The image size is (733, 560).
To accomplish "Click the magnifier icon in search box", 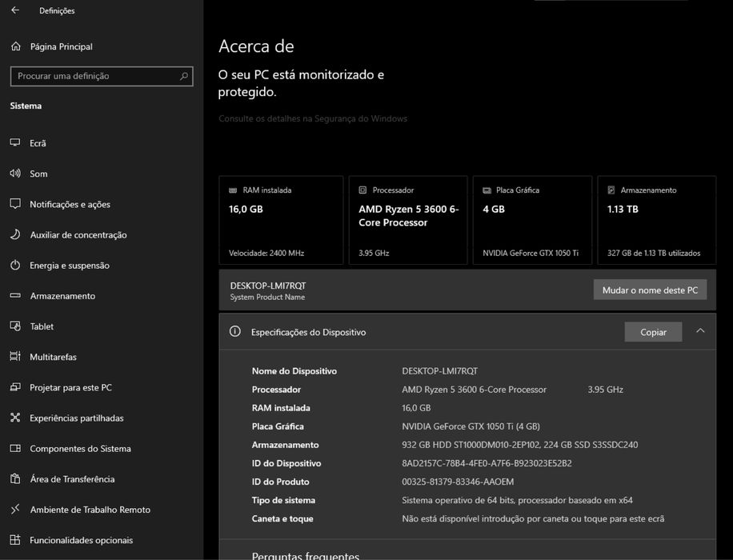I will tap(184, 76).
